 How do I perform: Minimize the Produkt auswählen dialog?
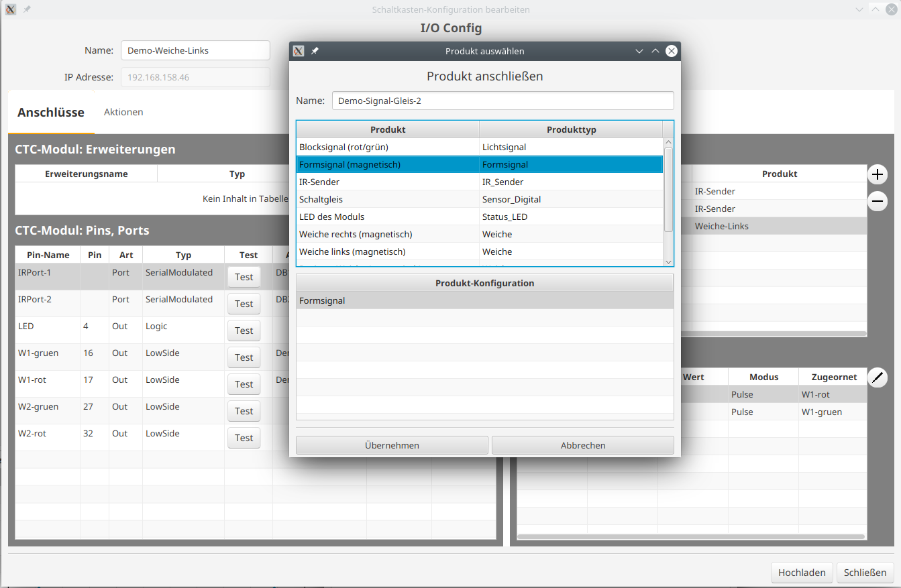[x=639, y=51]
